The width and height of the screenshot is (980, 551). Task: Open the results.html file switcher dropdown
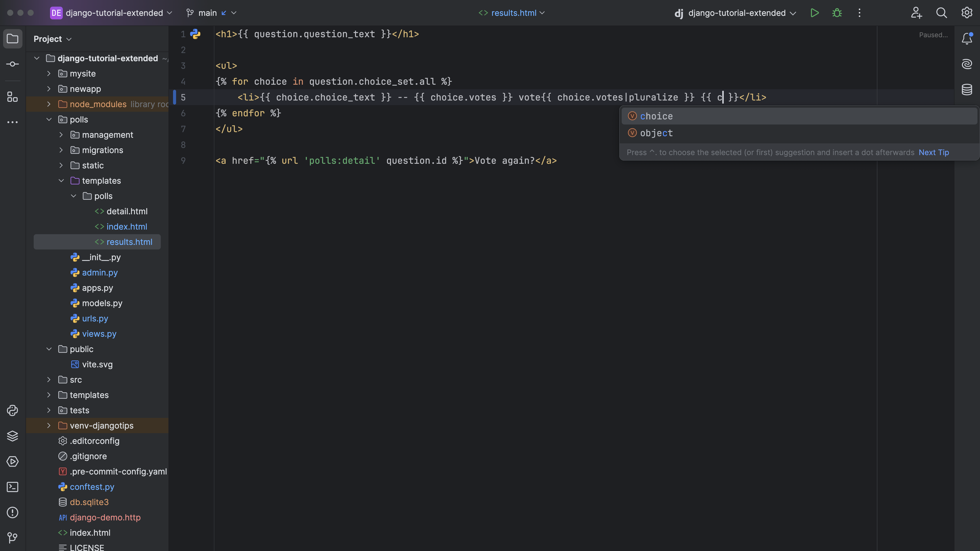pos(512,13)
